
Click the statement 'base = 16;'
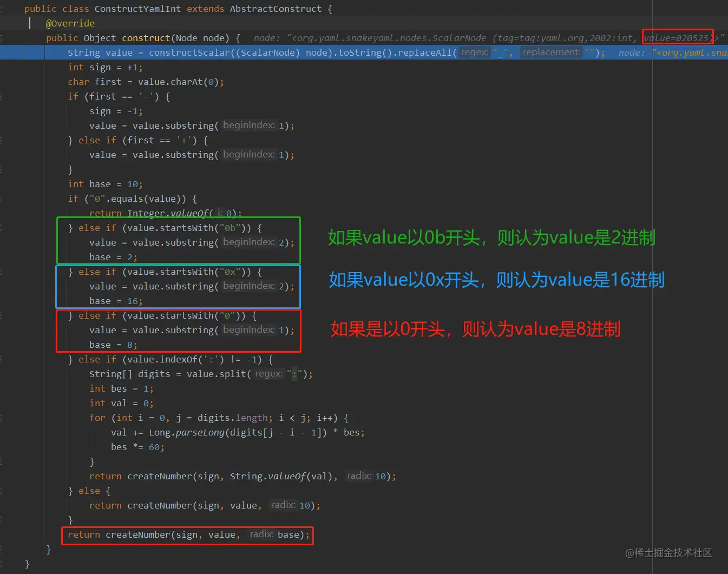116,301
